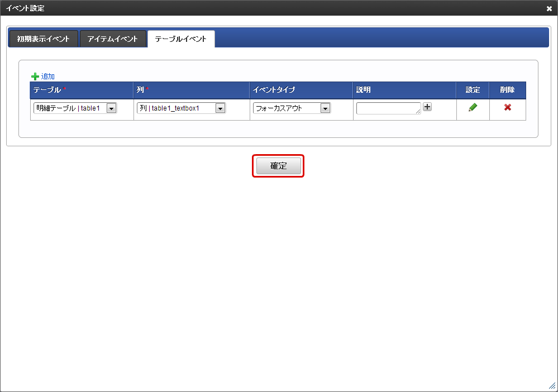
Task: Click the plus icon beside description box
Action: tap(427, 107)
